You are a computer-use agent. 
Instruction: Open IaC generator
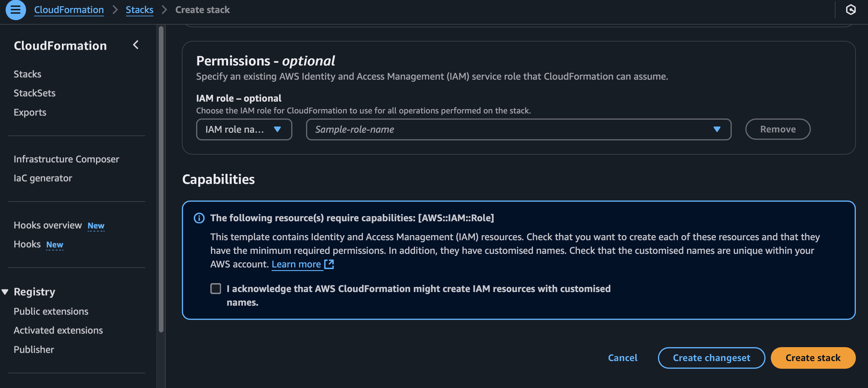(43, 178)
